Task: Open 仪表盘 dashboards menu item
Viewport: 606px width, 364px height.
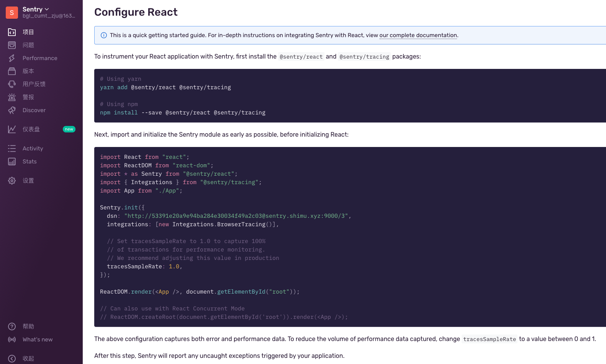Action: 31,129
